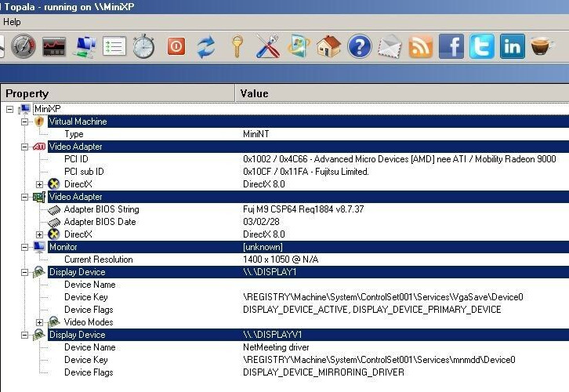Click the Property column header

pos(118,93)
